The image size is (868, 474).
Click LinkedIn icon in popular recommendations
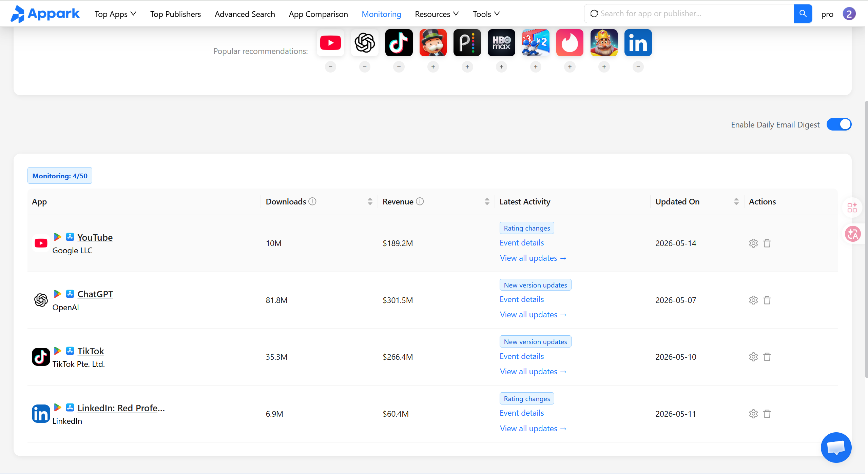click(638, 43)
